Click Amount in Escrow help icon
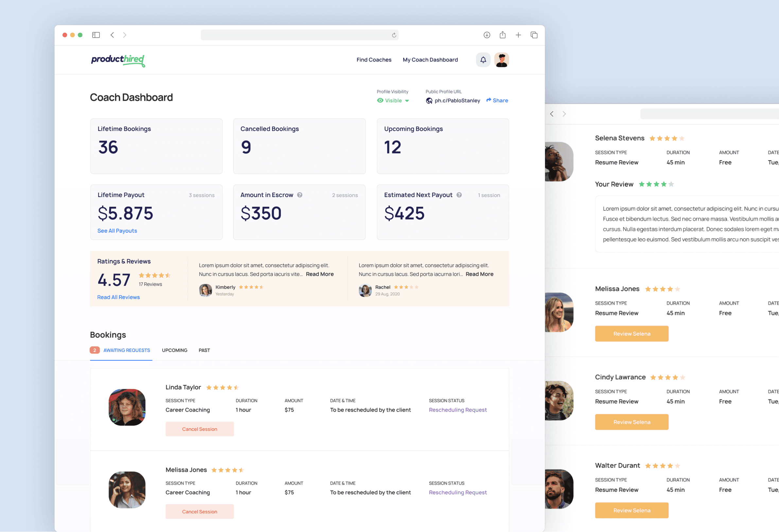Image resolution: width=779 pixels, height=532 pixels. [x=300, y=195]
